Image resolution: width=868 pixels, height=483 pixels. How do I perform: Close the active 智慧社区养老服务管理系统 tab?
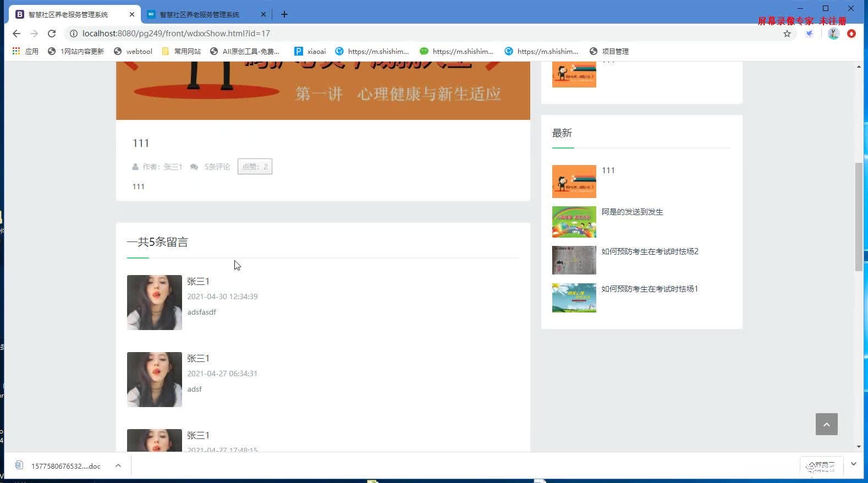coord(131,14)
